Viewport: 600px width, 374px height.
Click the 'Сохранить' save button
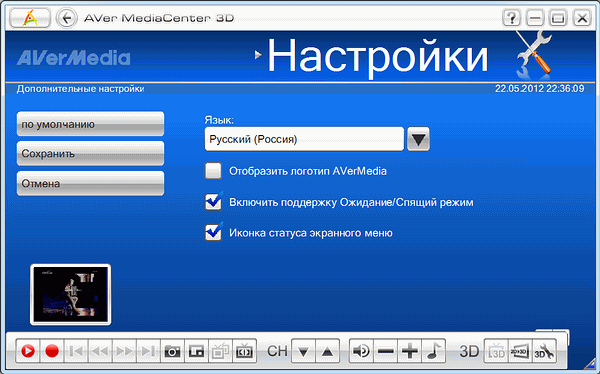pos(90,153)
